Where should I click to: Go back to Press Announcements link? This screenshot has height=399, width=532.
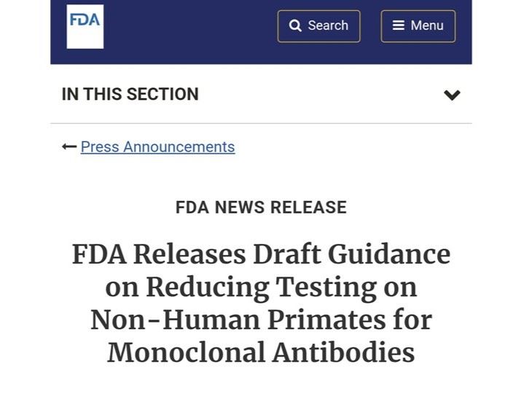click(157, 147)
